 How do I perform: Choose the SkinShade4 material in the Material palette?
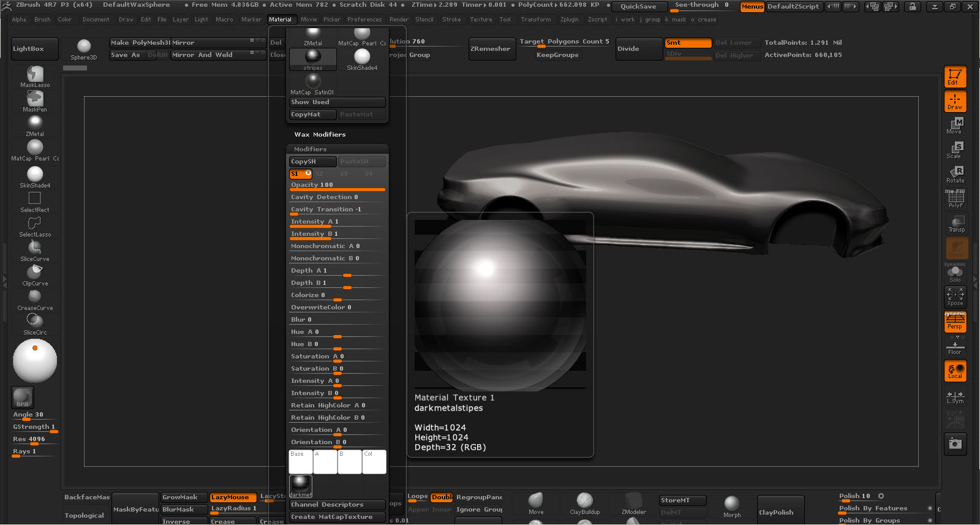point(362,59)
